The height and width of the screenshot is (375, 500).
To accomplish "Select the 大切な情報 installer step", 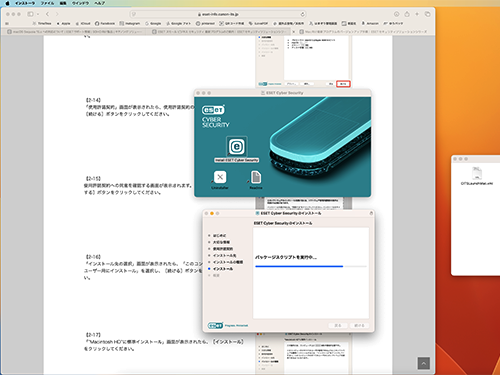I will pos(221,242).
